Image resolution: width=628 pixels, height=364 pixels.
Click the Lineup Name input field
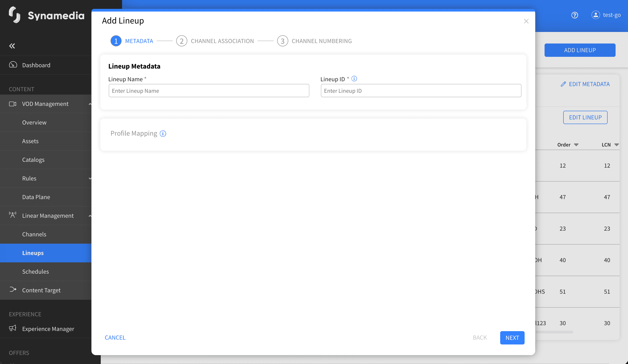[209, 91]
